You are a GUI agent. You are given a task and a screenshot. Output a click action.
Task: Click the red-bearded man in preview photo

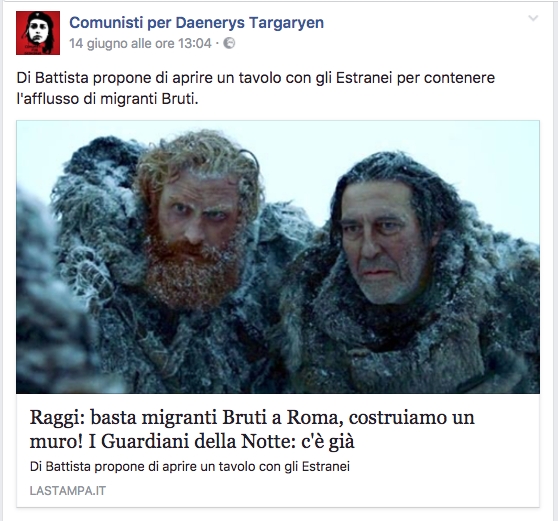tap(192, 228)
